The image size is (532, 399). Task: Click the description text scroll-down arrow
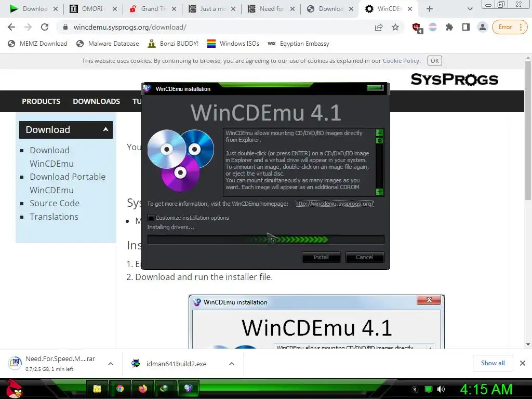tap(380, 192)
